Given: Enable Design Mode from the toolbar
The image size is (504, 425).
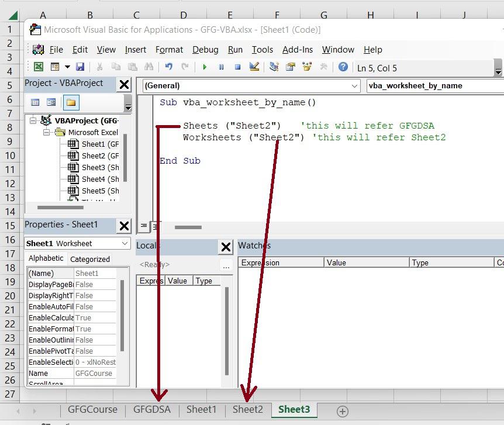Looking at the screenshot, I should (254, 67).
